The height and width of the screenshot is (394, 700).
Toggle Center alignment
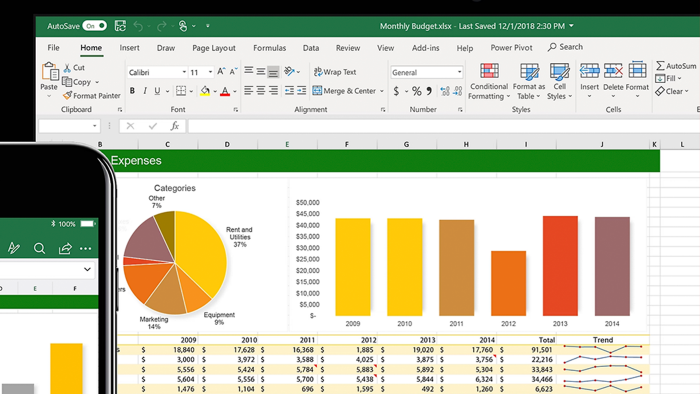(x=261, y=91)
